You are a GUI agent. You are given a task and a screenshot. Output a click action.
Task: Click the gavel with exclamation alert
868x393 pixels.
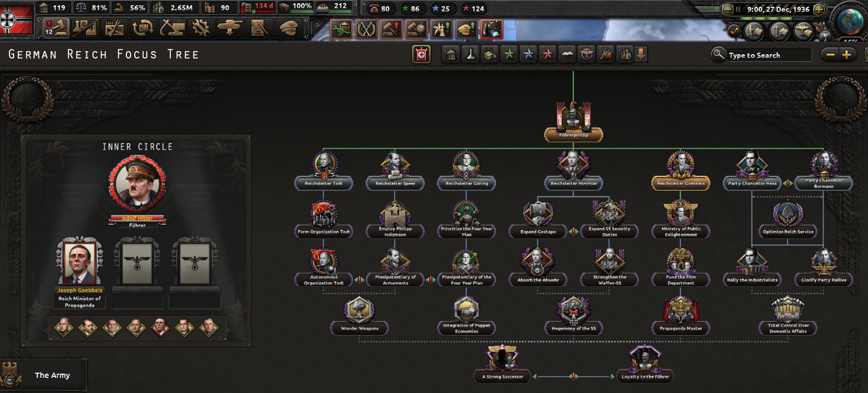(x=391, y=29)
